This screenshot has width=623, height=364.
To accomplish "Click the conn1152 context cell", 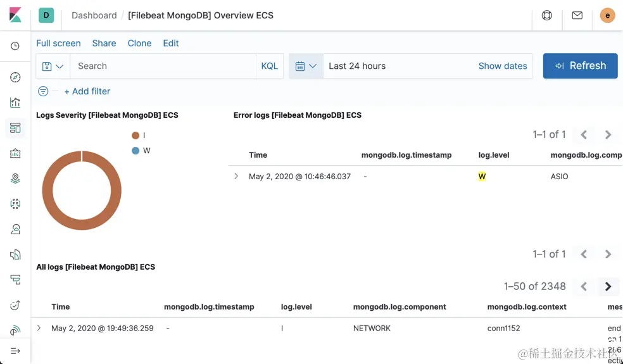I will pyautogui.click(x=504, y=329).
